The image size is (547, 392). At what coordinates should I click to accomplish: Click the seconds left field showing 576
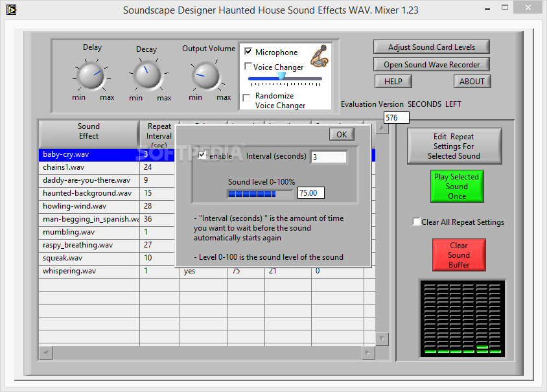click(x=396, y=117)
